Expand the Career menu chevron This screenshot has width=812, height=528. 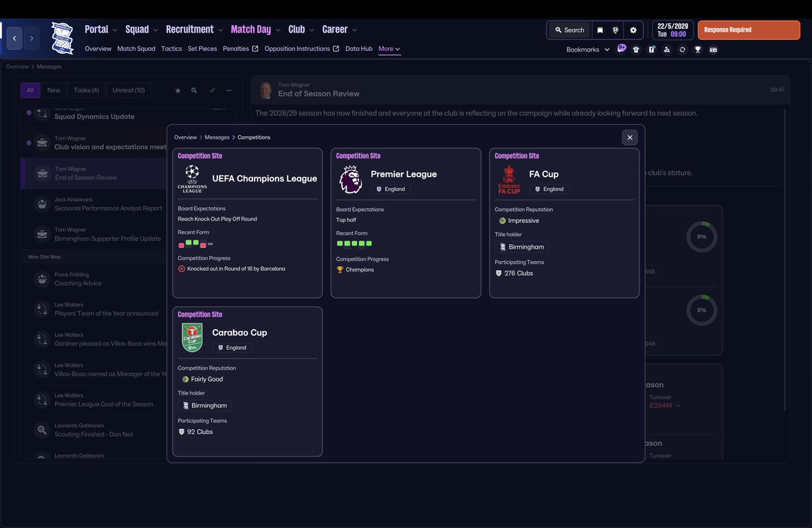coord(354,30)
